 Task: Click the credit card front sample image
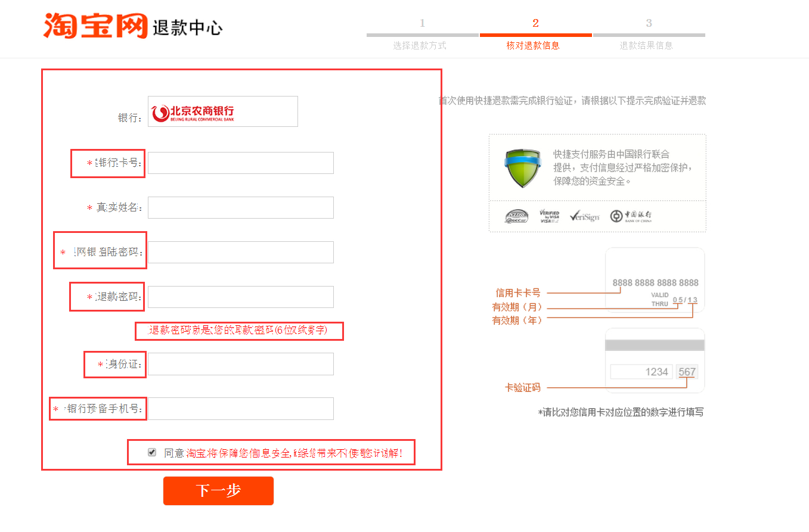tap(655, 279)
